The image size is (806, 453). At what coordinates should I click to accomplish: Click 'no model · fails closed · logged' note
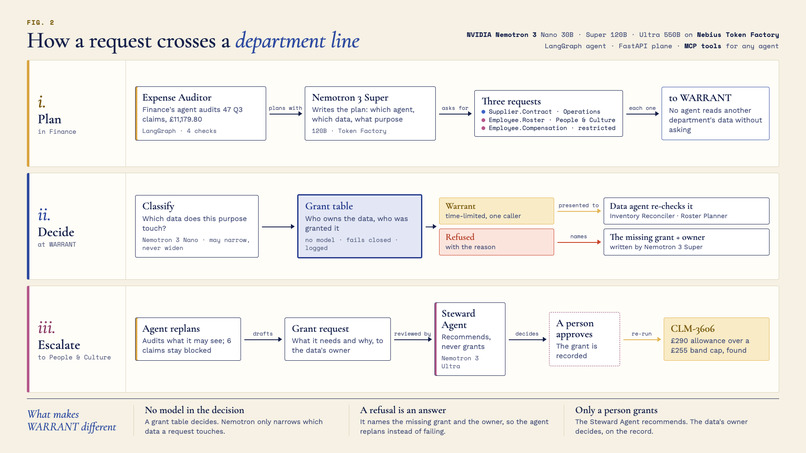tap(351, 244)
